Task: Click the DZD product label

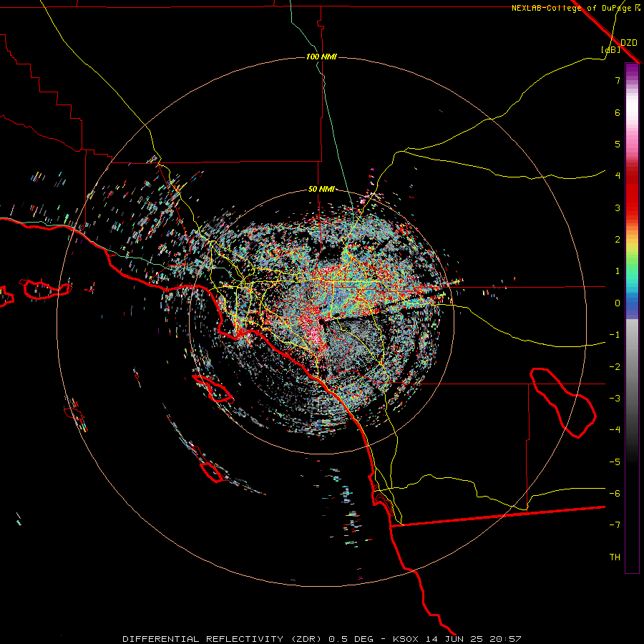Action: [x=629, y=43]
